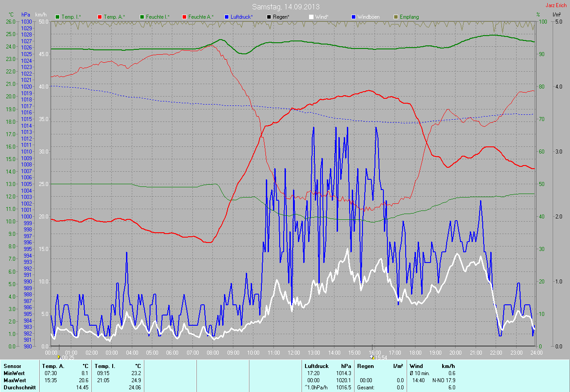Click the black Regen legend square
Viewport: 570px width, 392px height.
point(269,17)
